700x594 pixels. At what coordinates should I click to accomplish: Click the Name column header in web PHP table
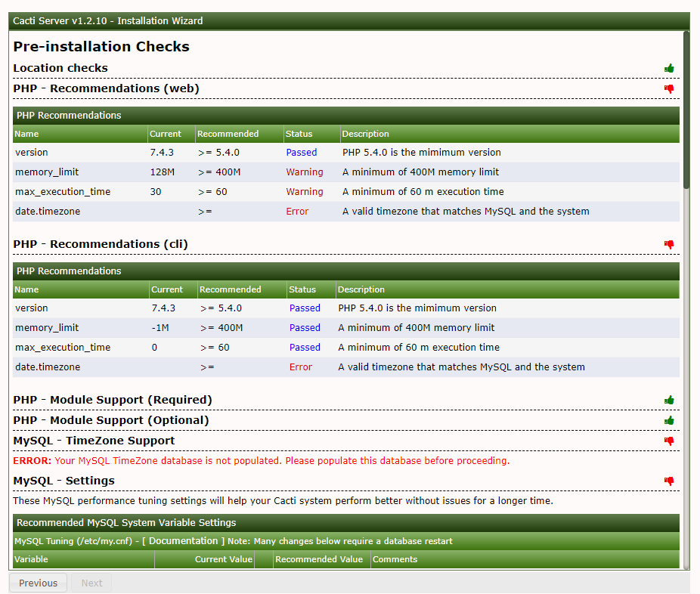(x=80, y=134)
